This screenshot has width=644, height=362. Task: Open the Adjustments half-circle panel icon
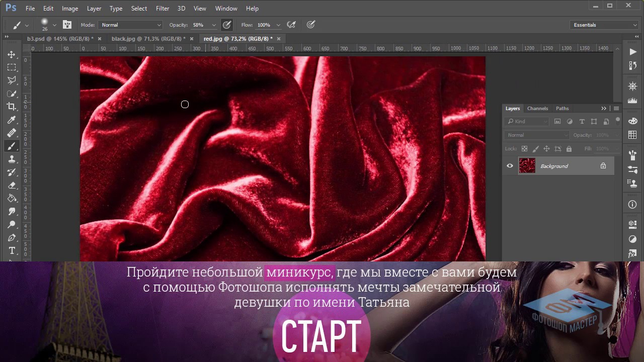632,239
